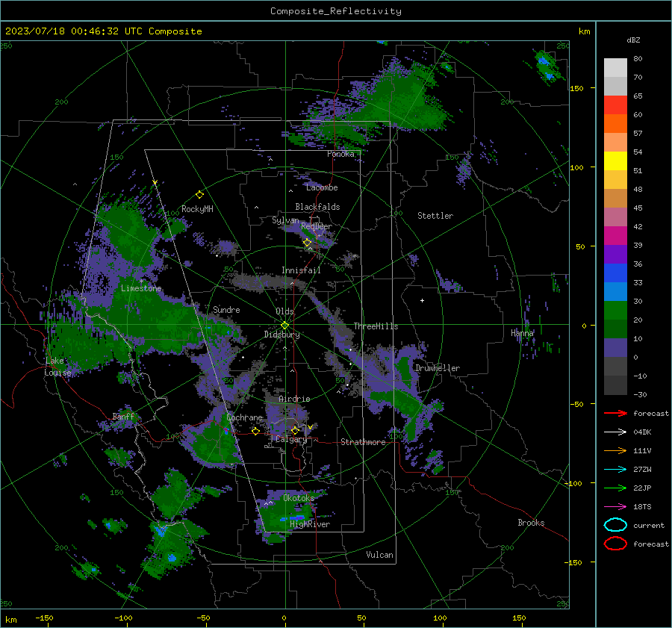Select the bright green 20–30 dBZ swatch
This screenshot has width=672, height=628.
click(x=615, y=311)
